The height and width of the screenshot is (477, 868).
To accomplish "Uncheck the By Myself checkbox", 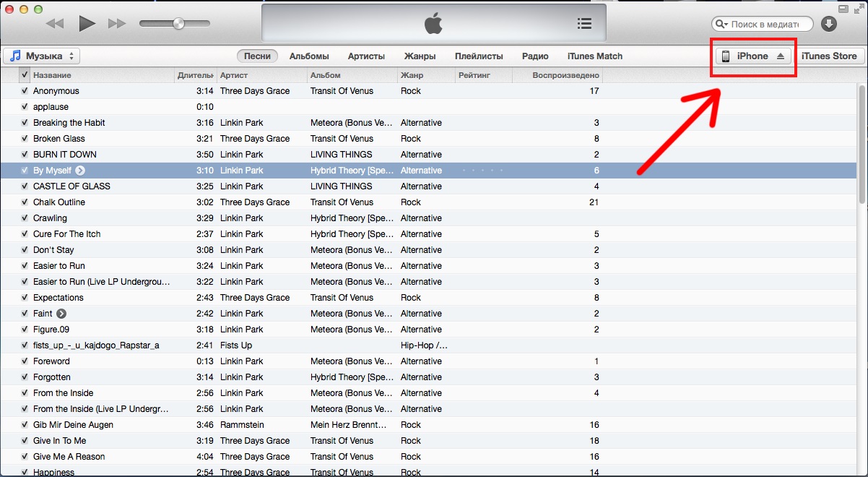I will pyautogui.click(x=25, y=171).
